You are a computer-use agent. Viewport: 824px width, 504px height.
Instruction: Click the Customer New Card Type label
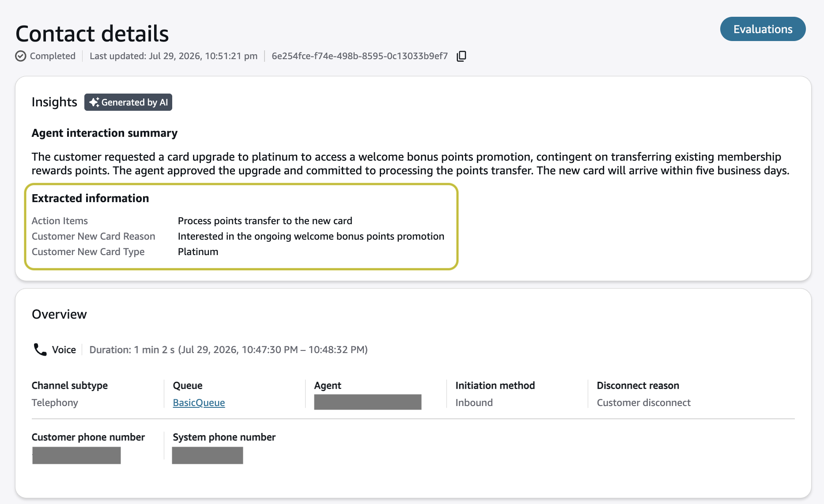[88, 252]
